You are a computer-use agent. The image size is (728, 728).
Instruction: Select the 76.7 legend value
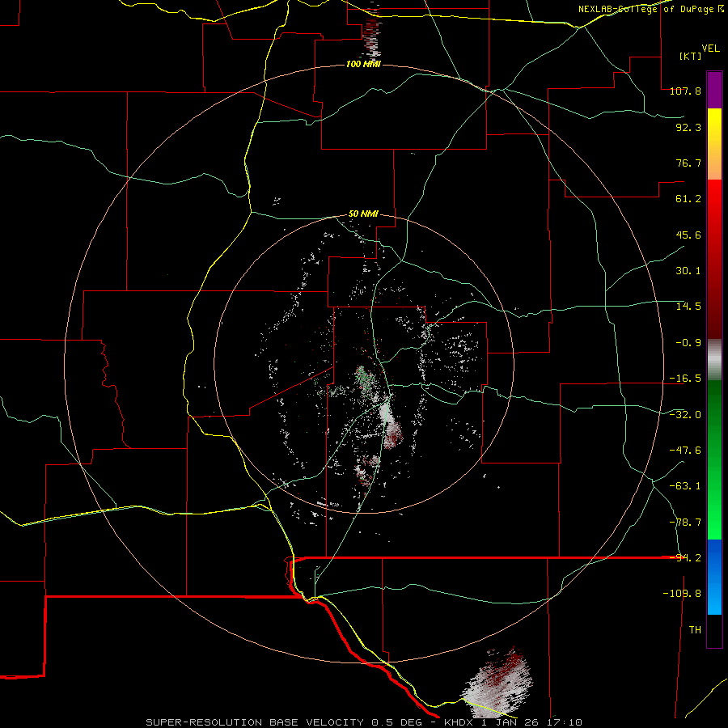tap(688, 163)
